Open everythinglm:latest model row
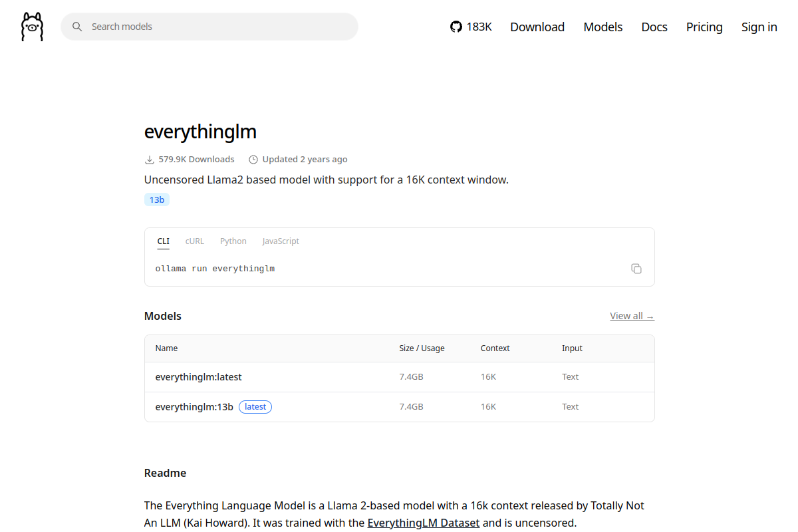 399,377
